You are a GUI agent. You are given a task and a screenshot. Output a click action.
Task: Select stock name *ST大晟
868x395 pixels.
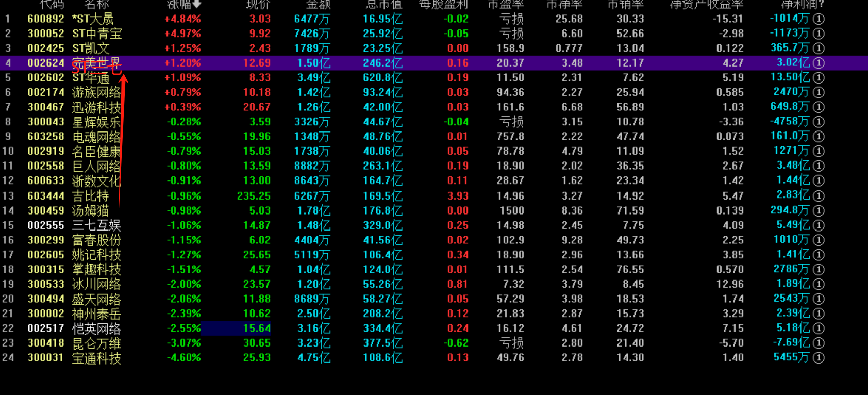(x=93, y=19)
